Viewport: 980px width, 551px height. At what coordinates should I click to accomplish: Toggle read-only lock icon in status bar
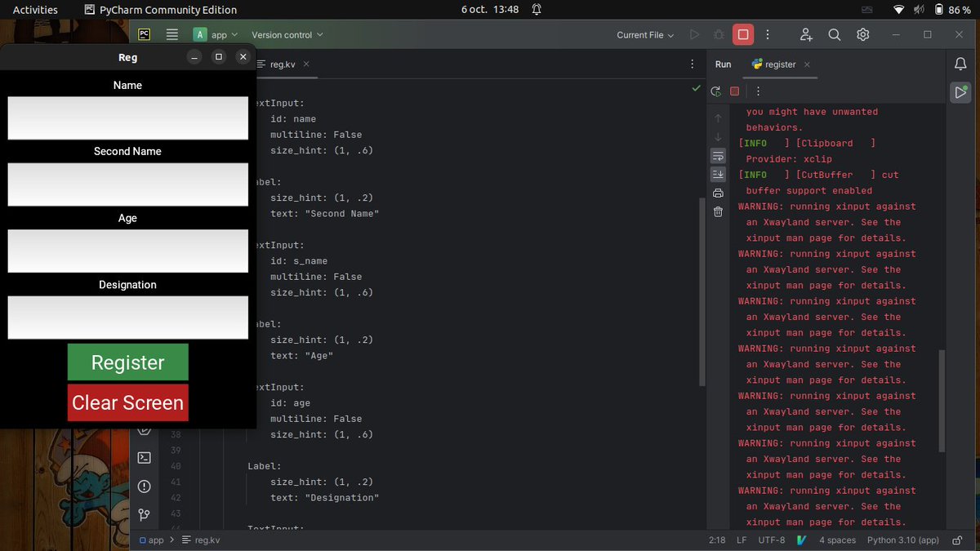pos(956,540)
